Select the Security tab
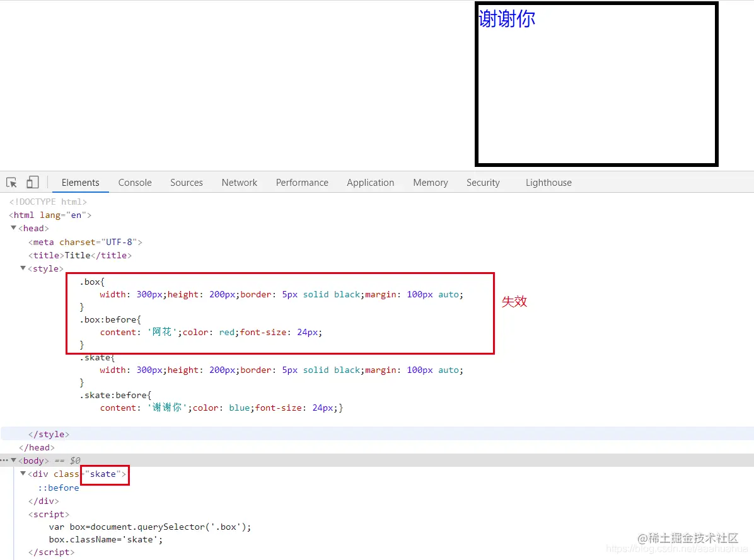Viewport: 754px width, 560px height. pyautogui.click(x=483, y=183)
